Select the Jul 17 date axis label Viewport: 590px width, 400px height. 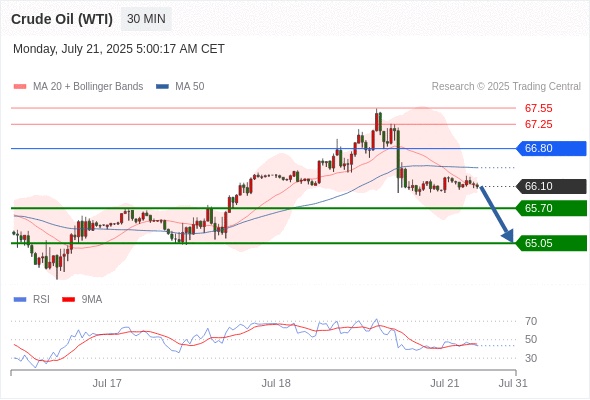(107, 383)
